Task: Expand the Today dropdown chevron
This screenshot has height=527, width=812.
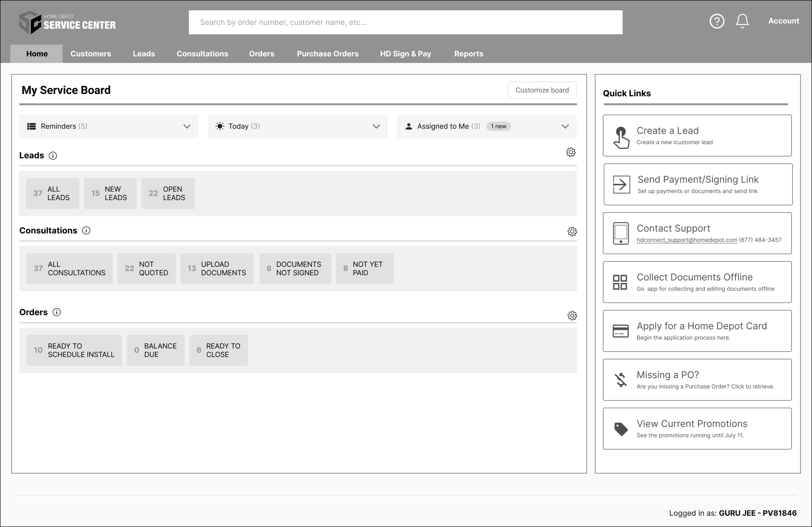Action: 376,126
